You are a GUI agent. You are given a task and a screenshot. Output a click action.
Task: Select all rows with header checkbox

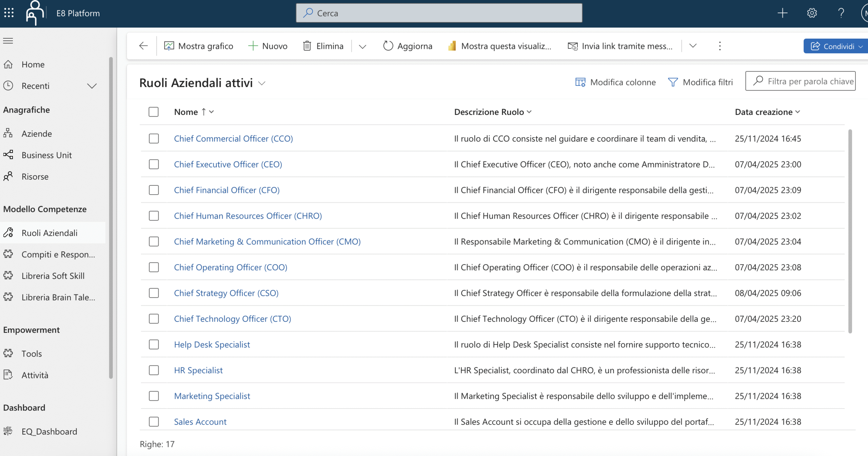(154, 112)
